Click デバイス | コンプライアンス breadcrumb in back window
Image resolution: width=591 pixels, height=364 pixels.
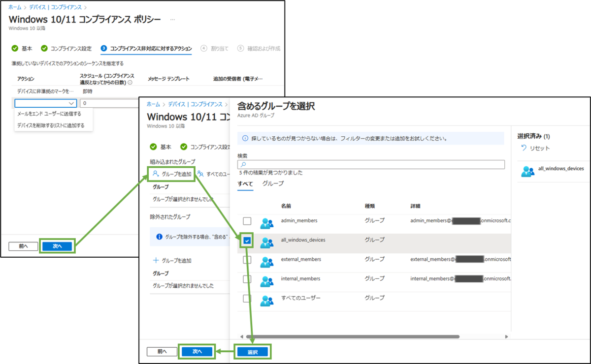coord(56,7)
